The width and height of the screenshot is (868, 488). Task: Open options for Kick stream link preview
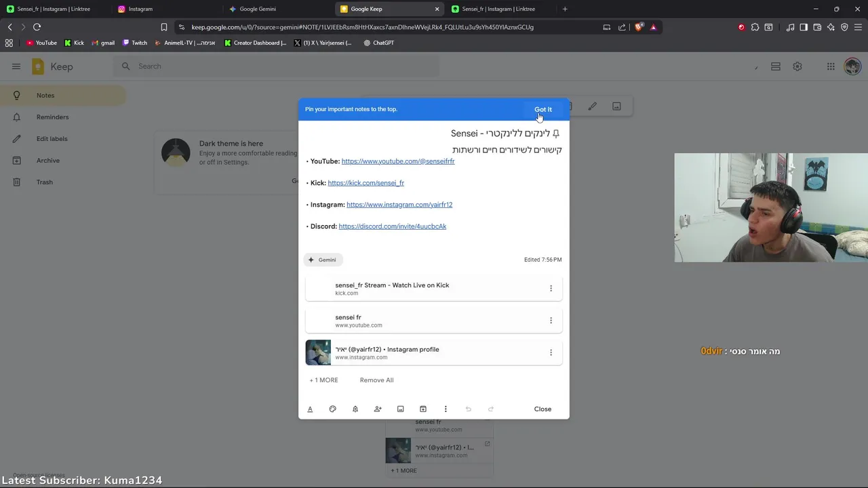[x=551, y=288]
